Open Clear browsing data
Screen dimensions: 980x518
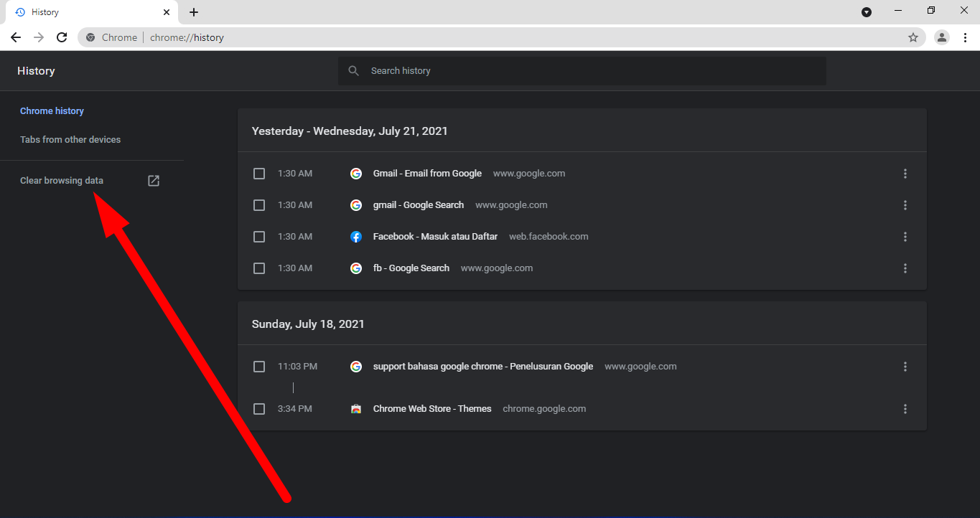(x=62, y=181)
